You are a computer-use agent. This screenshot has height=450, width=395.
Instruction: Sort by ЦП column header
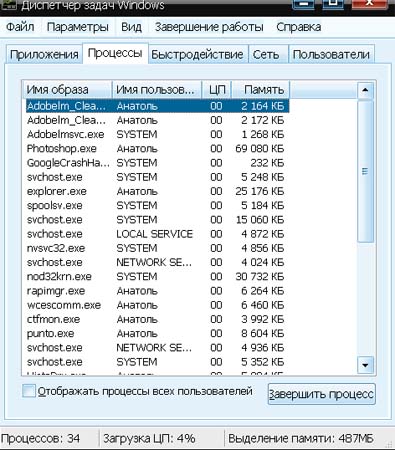coord(217,89)
